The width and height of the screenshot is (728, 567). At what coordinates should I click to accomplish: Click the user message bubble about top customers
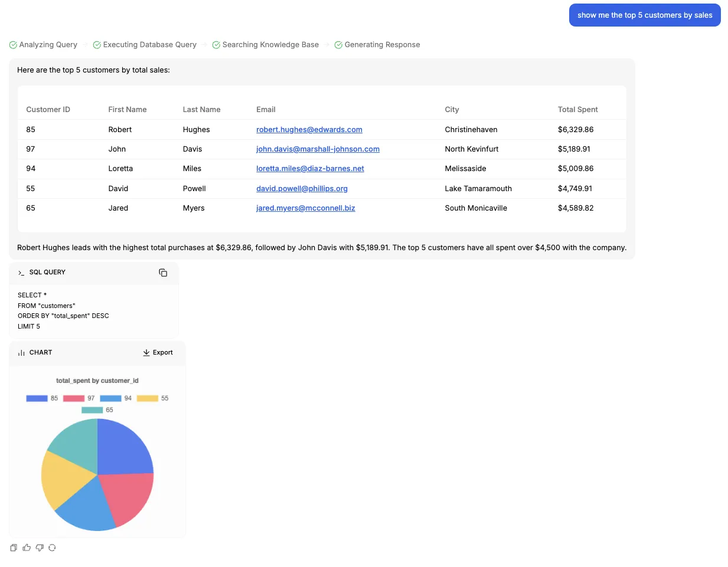644,15
